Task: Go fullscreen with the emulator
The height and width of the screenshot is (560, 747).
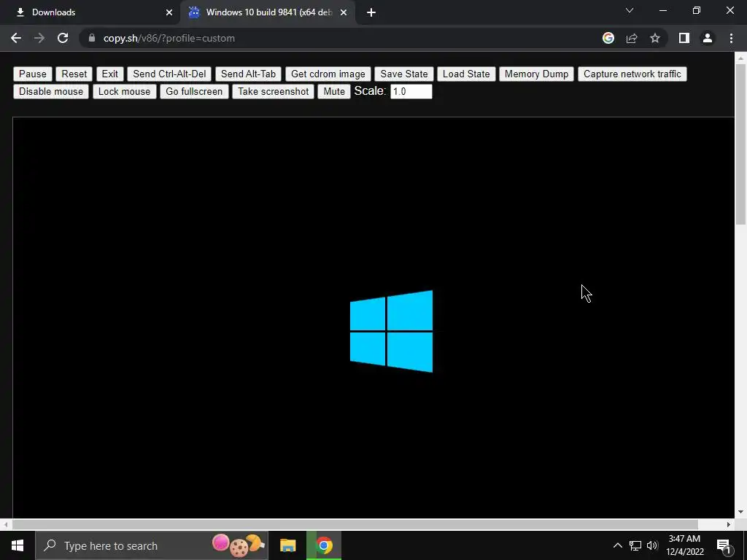Action: pos(194,91)
